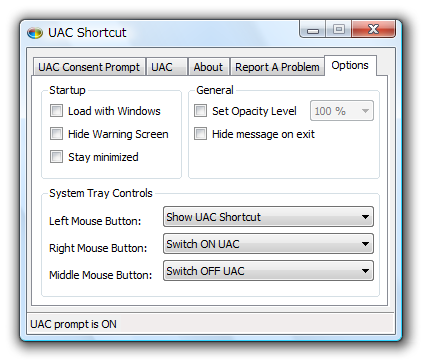Screen dimensions: 424x364
Task: Minimize the UAC Shortcut window
Action: 313,29
